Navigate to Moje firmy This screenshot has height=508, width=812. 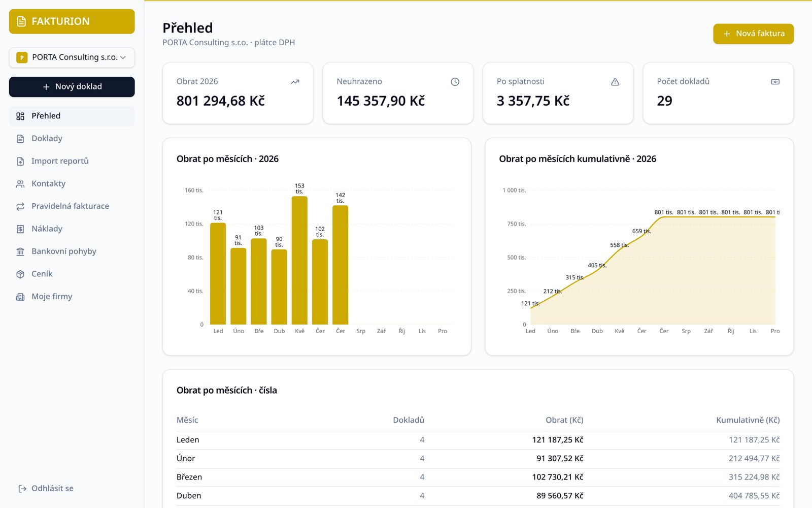pyautogui.click(x=72, y=297)
